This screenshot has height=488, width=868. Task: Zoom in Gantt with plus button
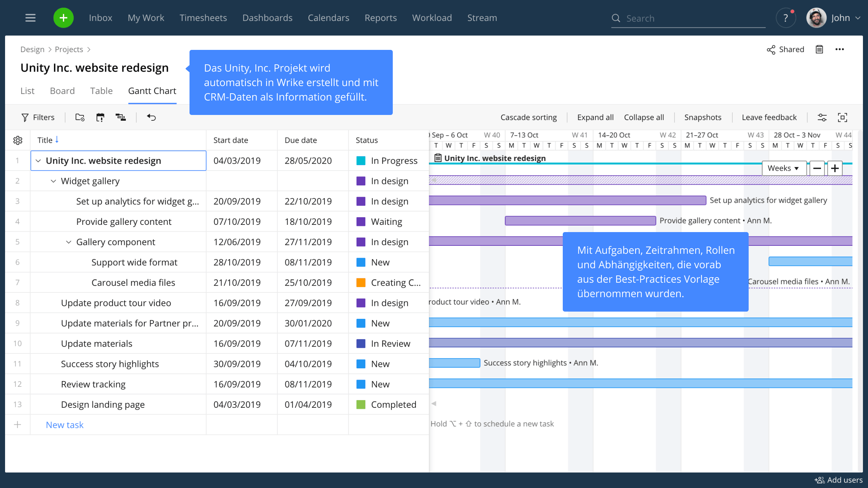835,168
